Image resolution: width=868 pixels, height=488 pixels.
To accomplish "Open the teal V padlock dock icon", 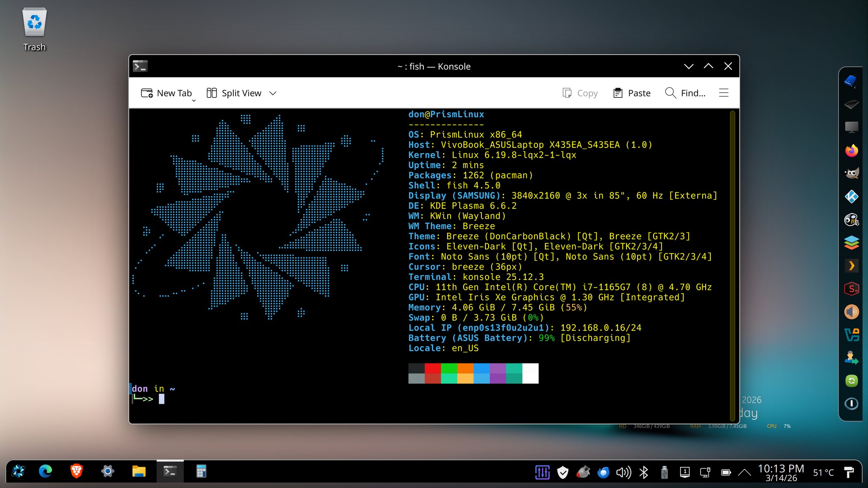I will [851, 335].
